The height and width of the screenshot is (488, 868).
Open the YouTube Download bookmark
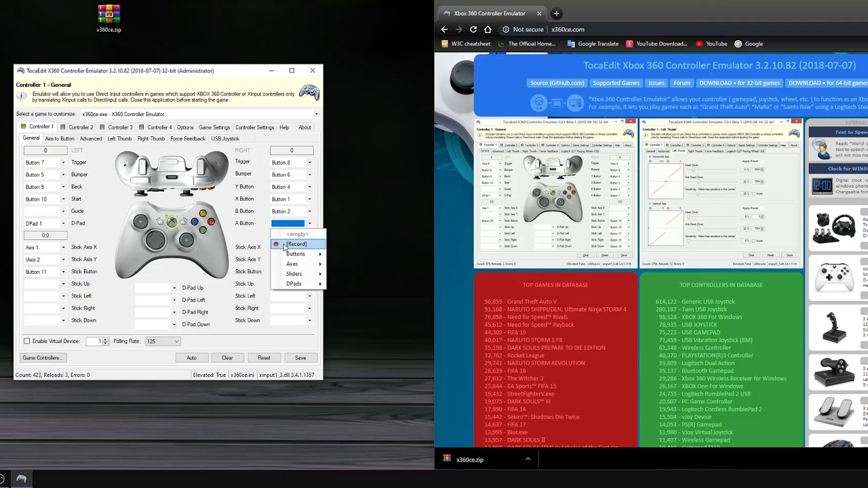click(656, 43)
